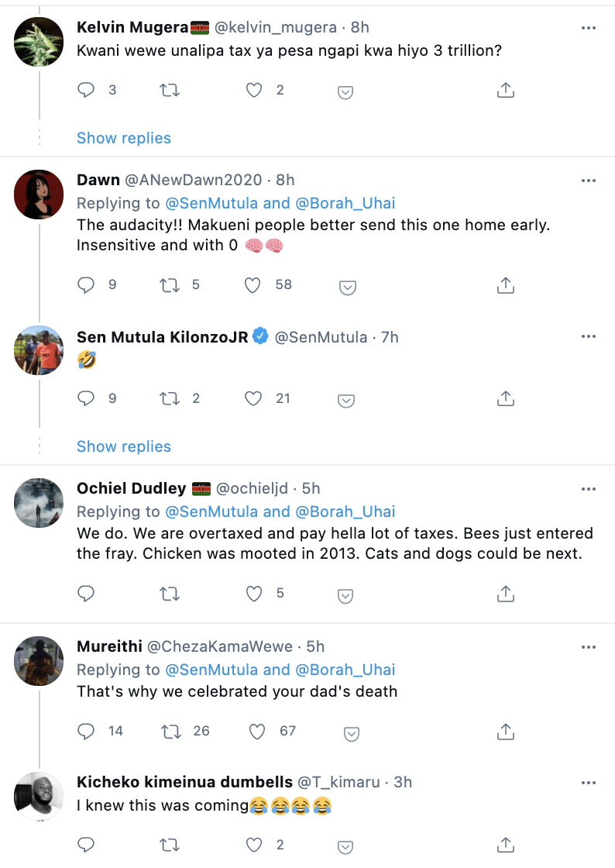Share Mureithi's tweet
The image size is (615, 868).
coord(505,731)
